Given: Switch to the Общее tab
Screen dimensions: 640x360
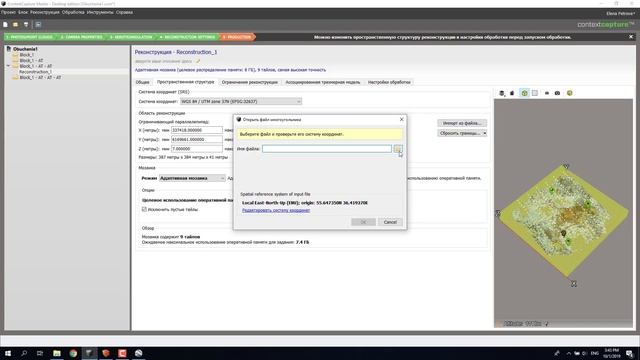Looking at the screenshot, I should click(x=142, y=82).
